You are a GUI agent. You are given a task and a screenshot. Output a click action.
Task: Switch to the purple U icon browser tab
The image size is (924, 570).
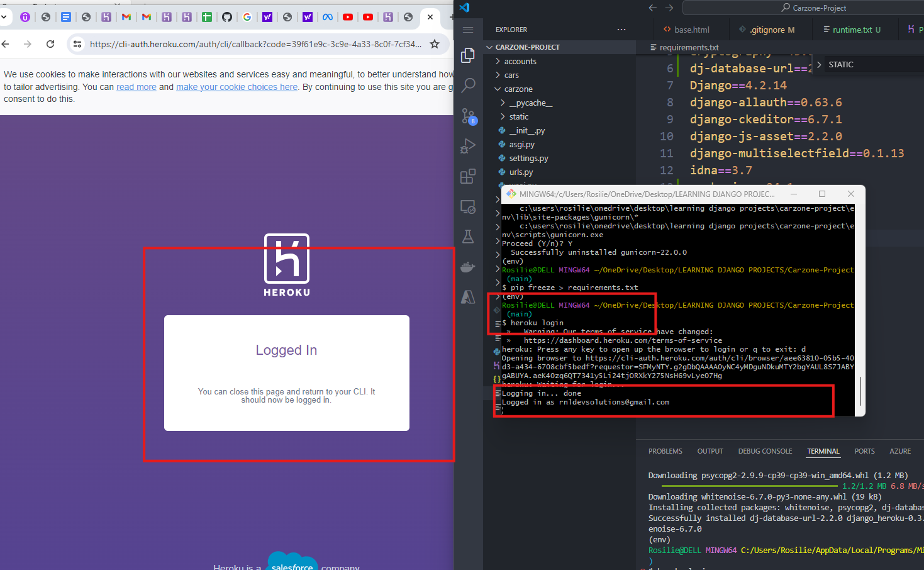25,17
